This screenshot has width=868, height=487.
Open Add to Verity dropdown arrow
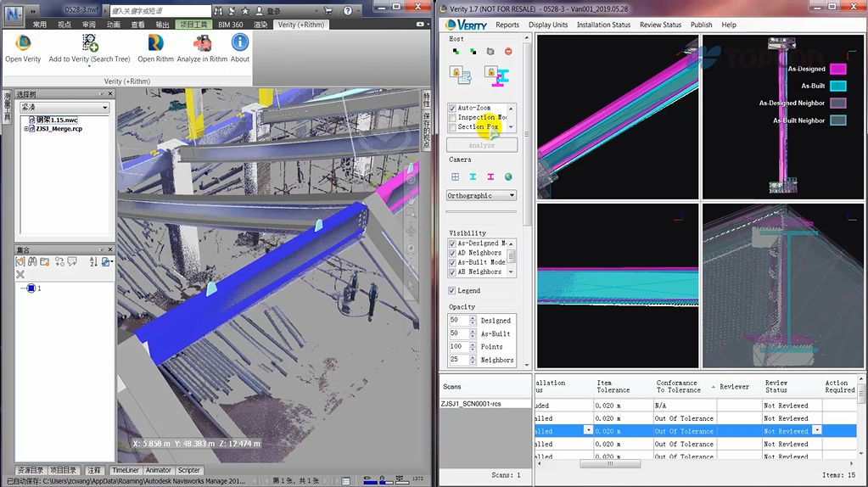point(89,66)
